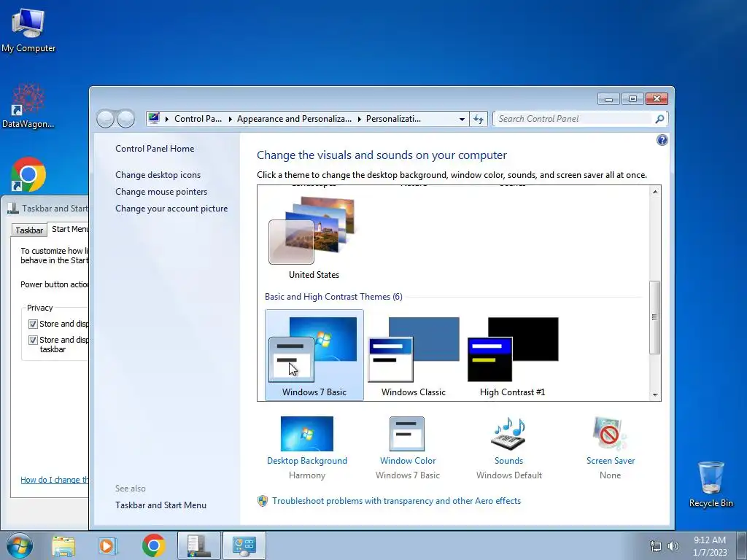Open Windows Explorer from the taskbar

[x=63, y=545]
